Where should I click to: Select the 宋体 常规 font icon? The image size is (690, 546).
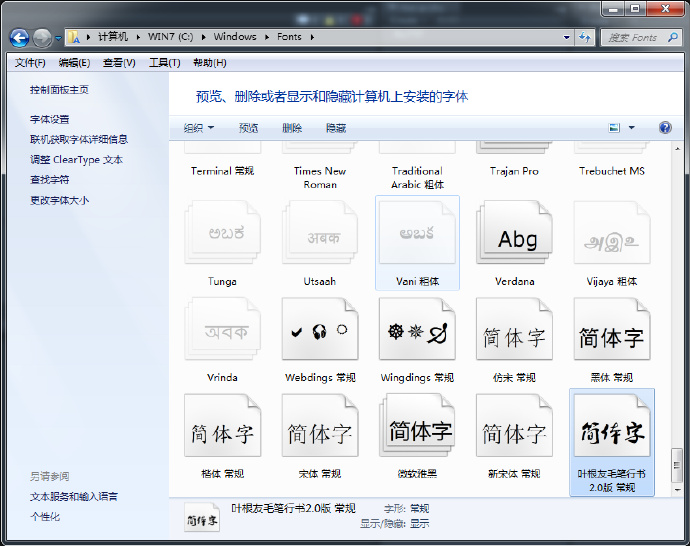point(320,425)
